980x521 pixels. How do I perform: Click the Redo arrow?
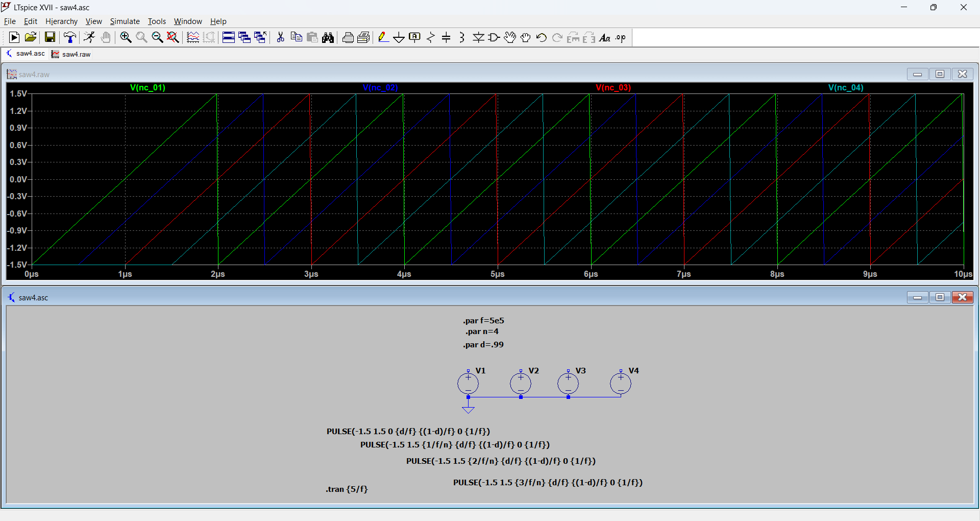[x=557, y=37]
